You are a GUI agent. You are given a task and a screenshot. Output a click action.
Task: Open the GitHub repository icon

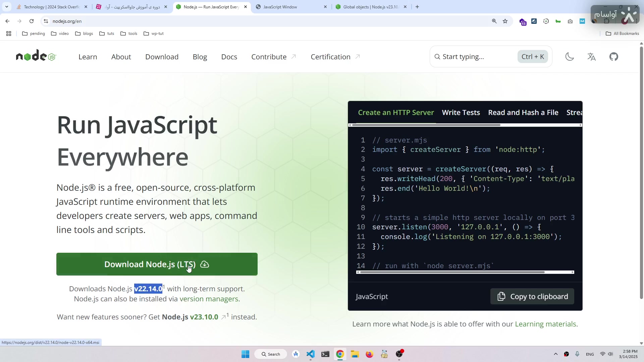[614, 57]
